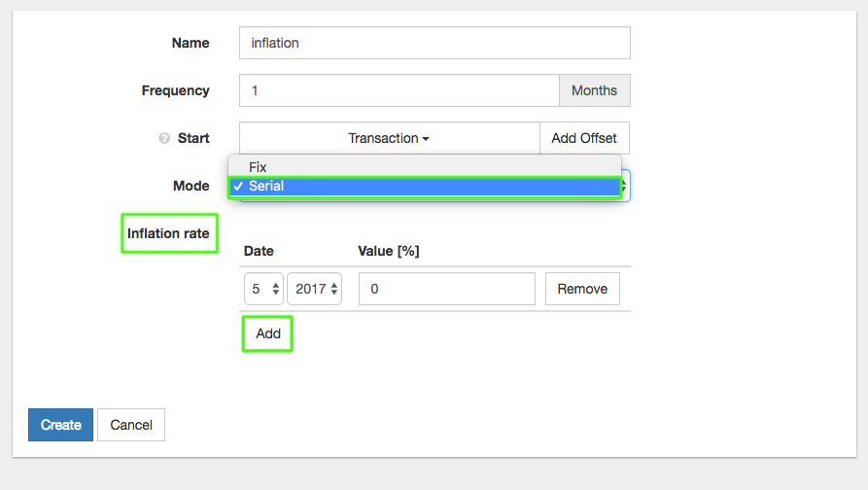Click the caret arrow after Transaction
Screen dimensions: 868x490
click(426, 139)
